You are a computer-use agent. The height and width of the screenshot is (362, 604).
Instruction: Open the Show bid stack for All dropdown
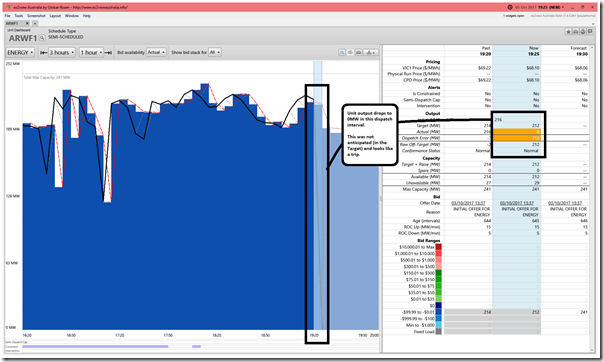pyautogui.click(x=215, y=52)
